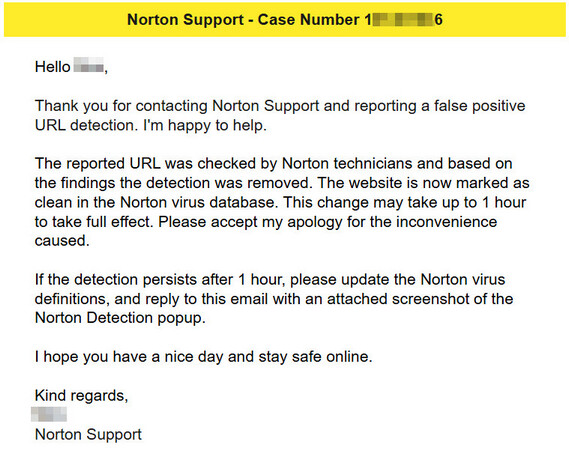Click 'clean in the Norton virus database' text
Image resolution: width=569 pixels, height=454 pixels.
coord(155,202)
